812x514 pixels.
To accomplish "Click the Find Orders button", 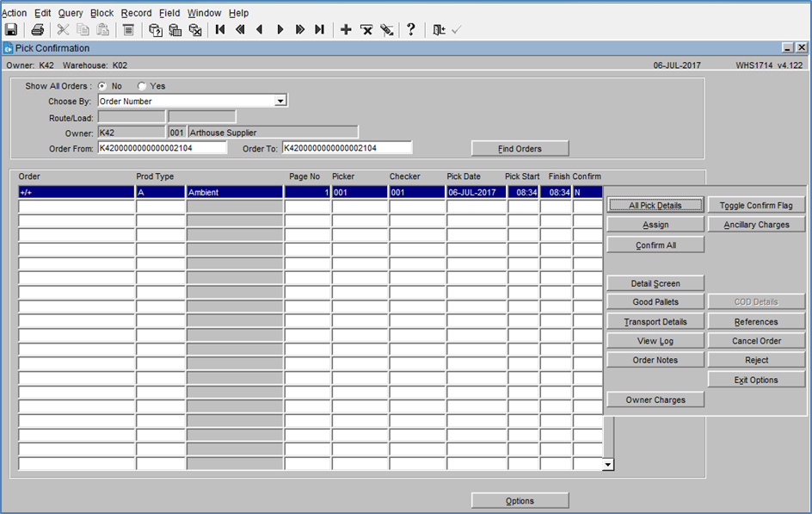I will click(x=520, y=149).
